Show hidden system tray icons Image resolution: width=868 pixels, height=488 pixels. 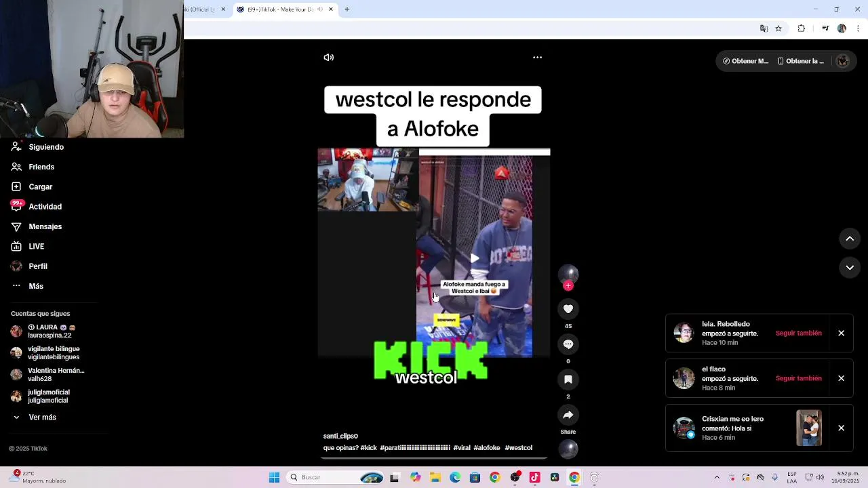coord(717,478)
